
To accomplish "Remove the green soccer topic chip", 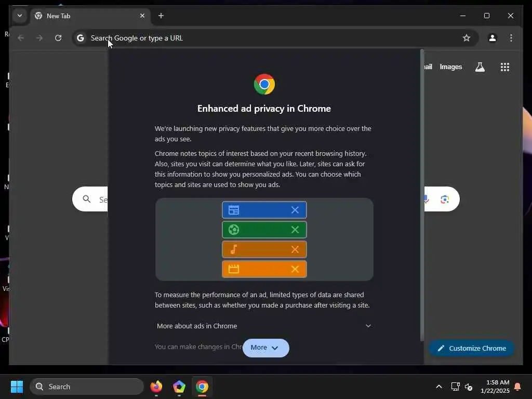I will [295, 230].
